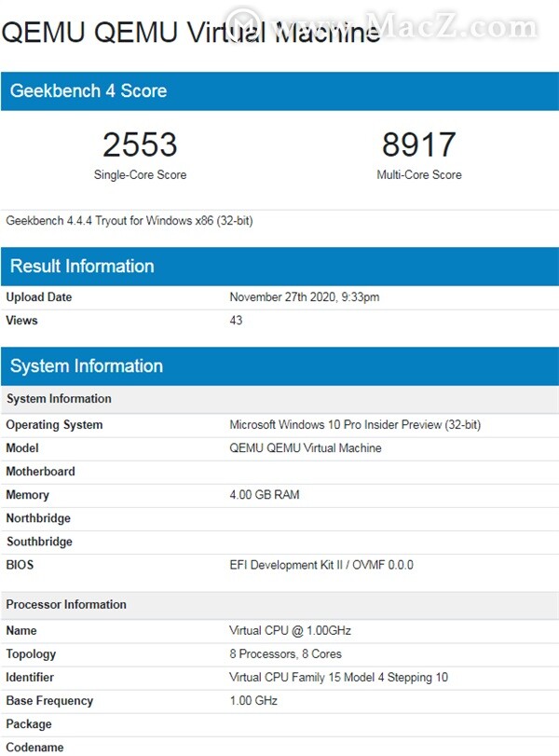Screen dimensions: 559x756
Task: Click the Single-Core Score label
Action: [x=141, y=174]
